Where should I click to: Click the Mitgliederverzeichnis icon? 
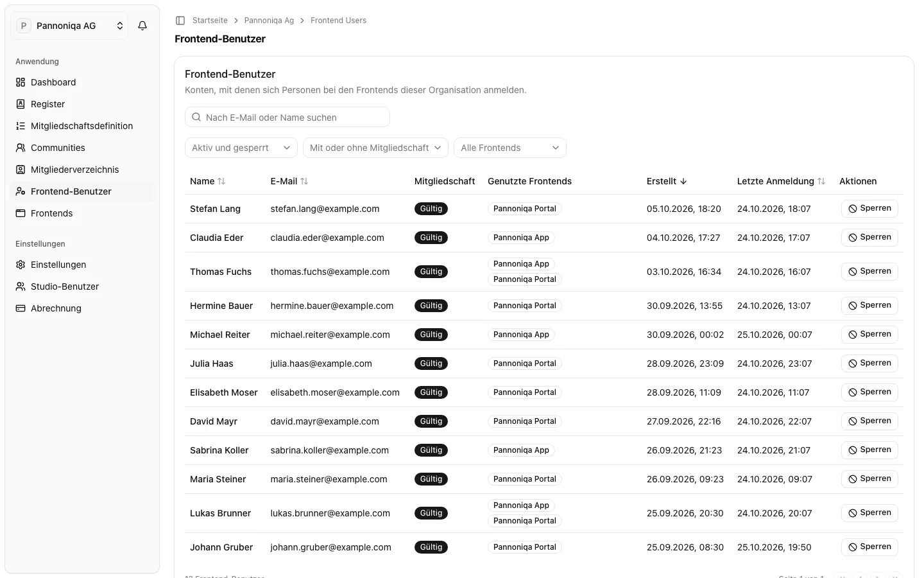(21, 170)
